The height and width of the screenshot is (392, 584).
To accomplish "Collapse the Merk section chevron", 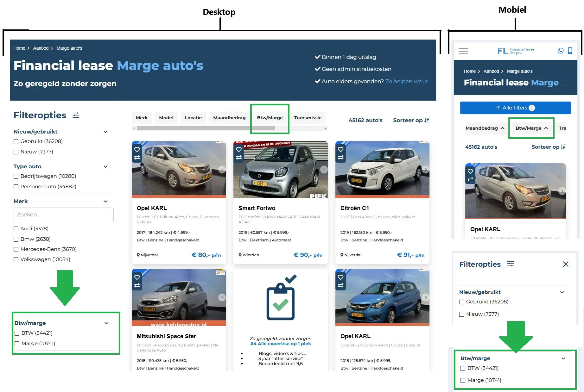I will click(105, 202).
